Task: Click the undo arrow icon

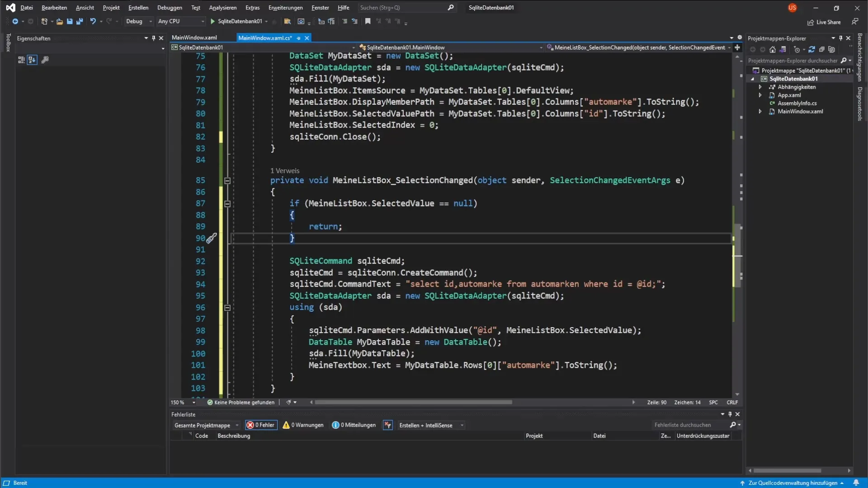Action: click(x=93, y=21)
